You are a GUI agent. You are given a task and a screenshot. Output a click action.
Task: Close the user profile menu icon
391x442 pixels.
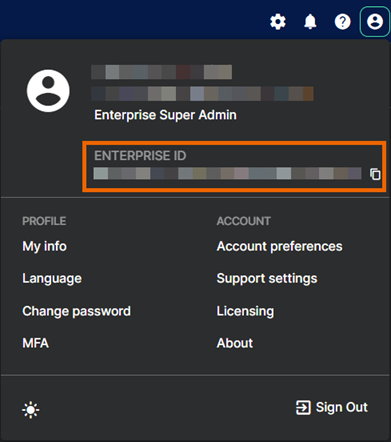click(x=375, y=22)
